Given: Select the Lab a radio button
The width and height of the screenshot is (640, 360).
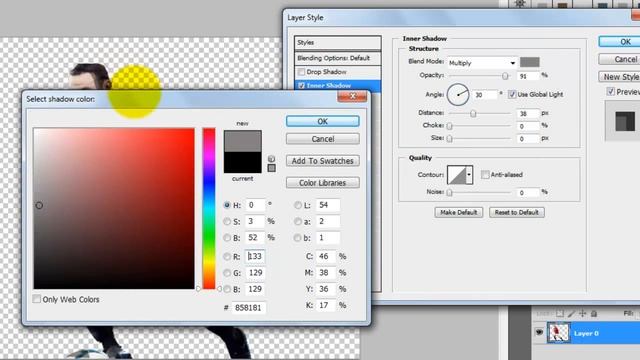Looking at the screenshot, I should point(298,221).
